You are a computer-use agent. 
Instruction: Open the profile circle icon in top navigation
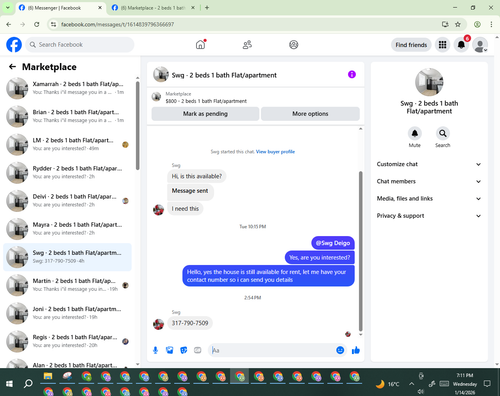[294, 45]
